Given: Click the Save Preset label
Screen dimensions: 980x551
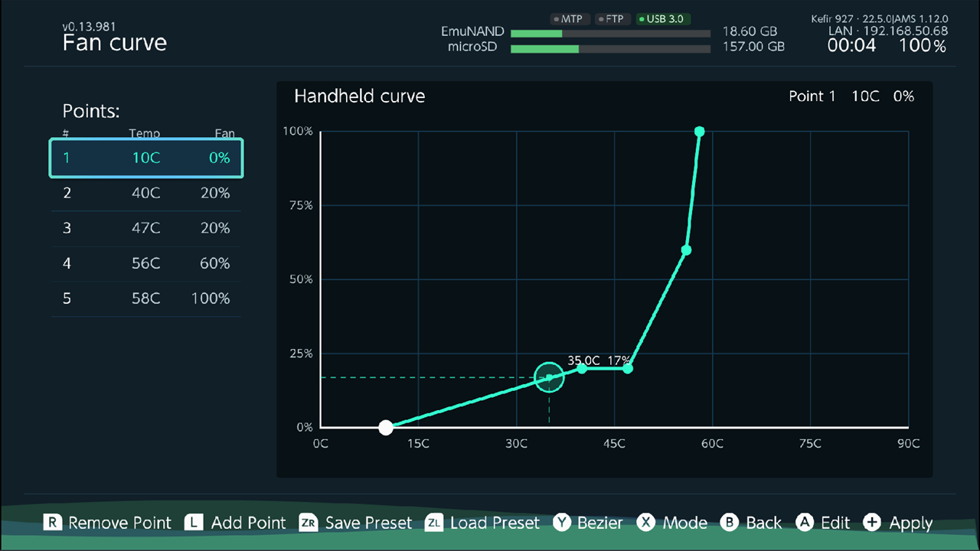Looking at the screenshot, I should (368, 523).
